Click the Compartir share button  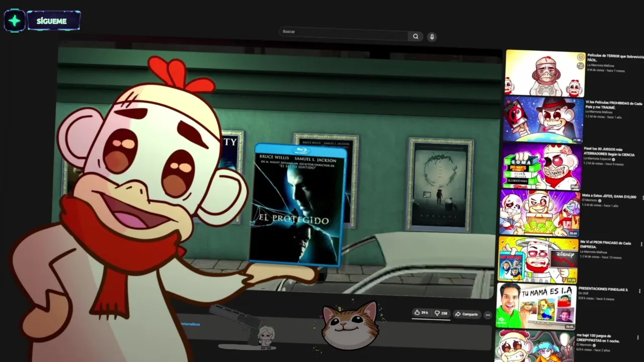tap(466, 314)
